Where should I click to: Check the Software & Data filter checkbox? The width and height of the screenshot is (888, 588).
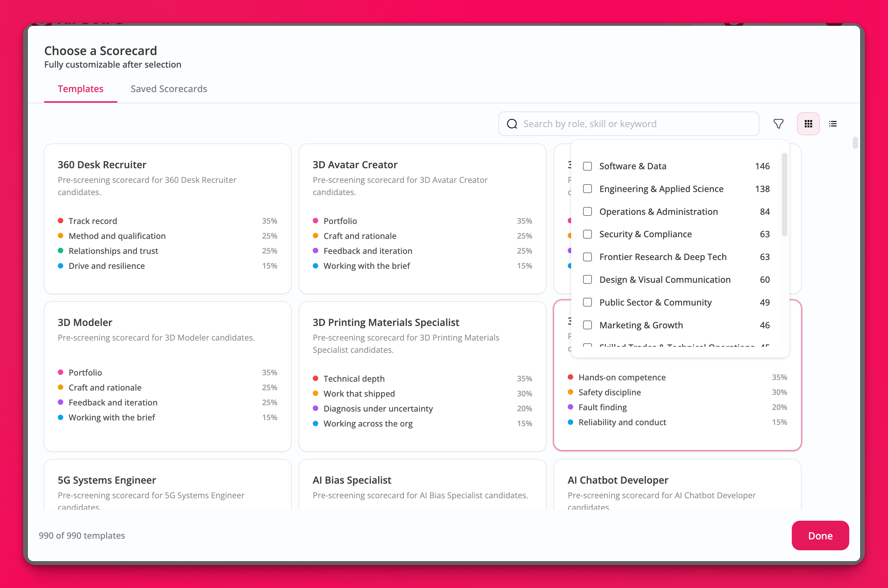tap(587, 166)
